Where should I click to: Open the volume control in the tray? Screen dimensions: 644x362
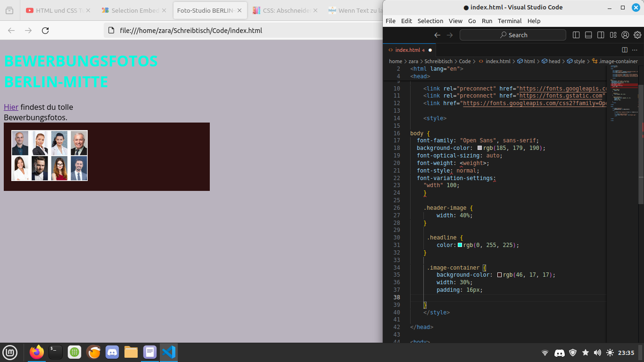pos(597,353)
